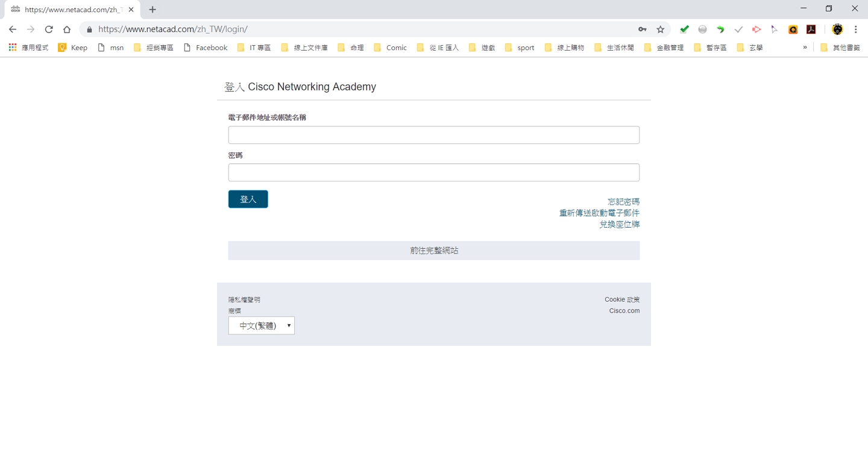Click the 兌換座位牌 link
Image resolution: width=868 pixels, height=465 pixels.
click(620, 224)
